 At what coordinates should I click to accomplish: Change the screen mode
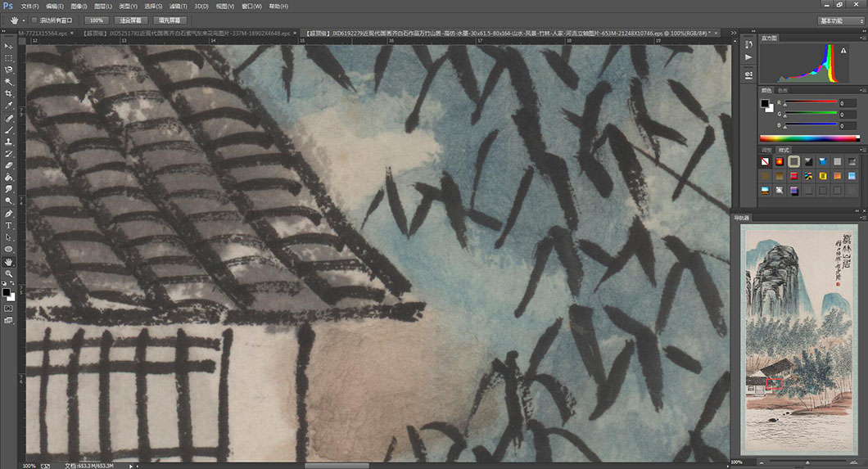pos(8,320)
